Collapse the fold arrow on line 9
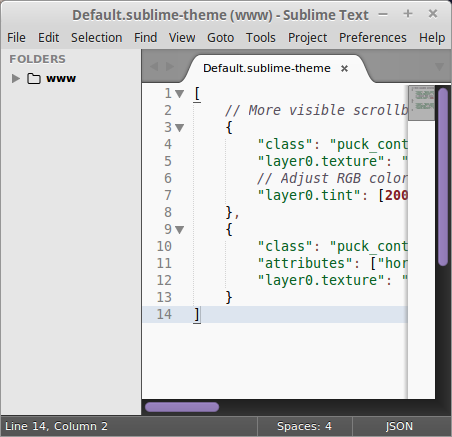The image size is (452, 437). coord(180,230)
